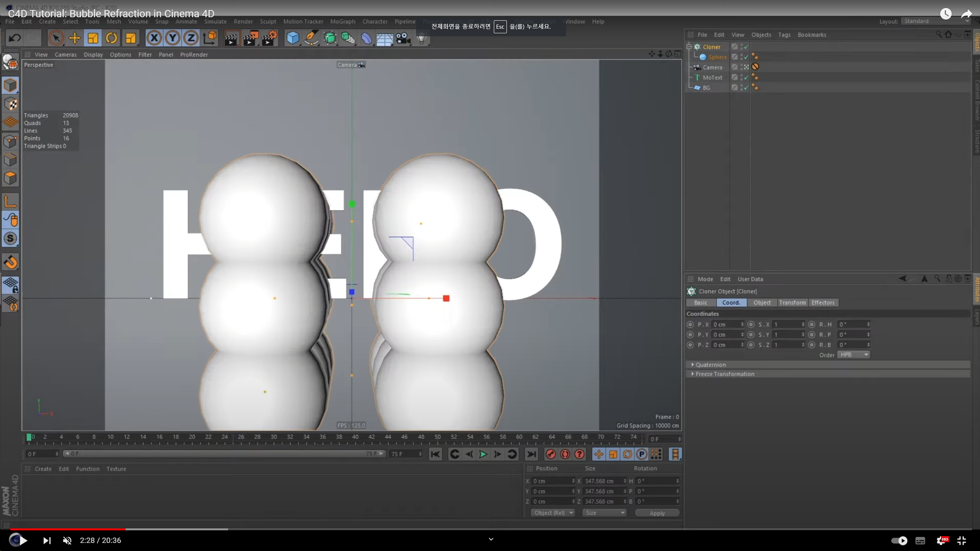Click the YouTube Share arrow
Screen dimensions: 980x551
click(966, 14)
